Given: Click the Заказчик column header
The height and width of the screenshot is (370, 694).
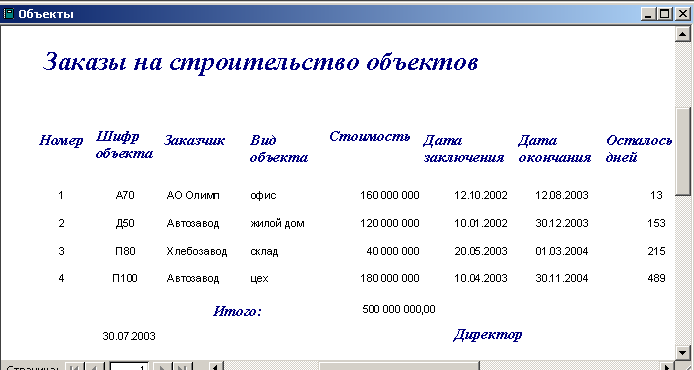Looking at the screenshot, I should tap(194, 140).
